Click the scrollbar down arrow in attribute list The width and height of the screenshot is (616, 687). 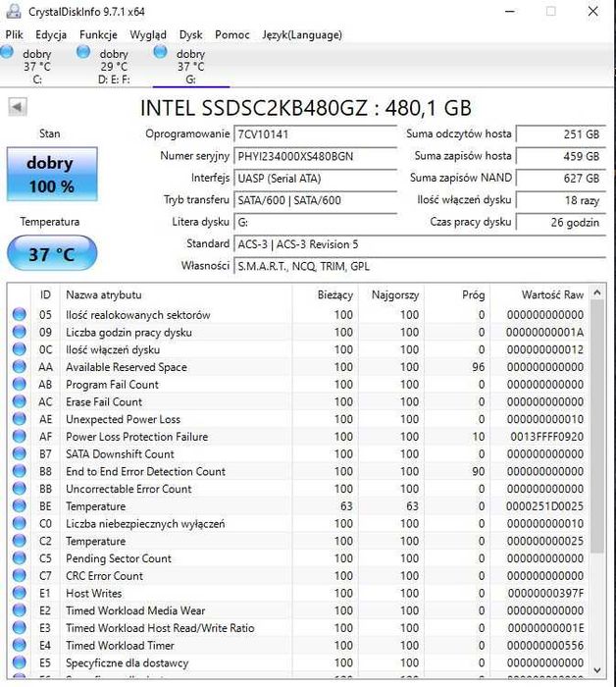pos(597,669)
